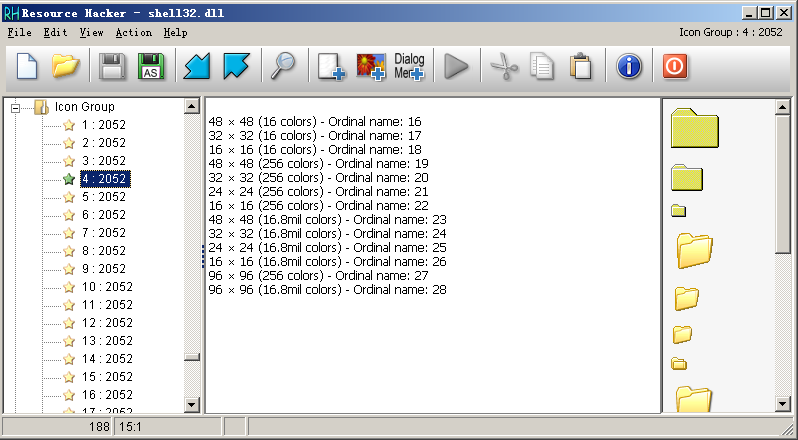The height and width of the screenshot is (440, 798).
Task: Select tree item 9 : 2052
Action: (104, 269)
